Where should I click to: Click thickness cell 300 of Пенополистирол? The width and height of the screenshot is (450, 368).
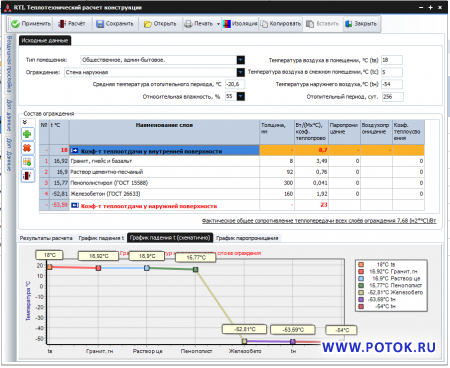coord(277,183)
